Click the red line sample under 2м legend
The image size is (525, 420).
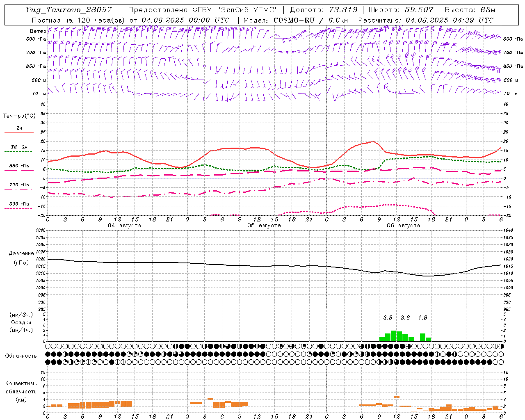(x=19, y=132)
